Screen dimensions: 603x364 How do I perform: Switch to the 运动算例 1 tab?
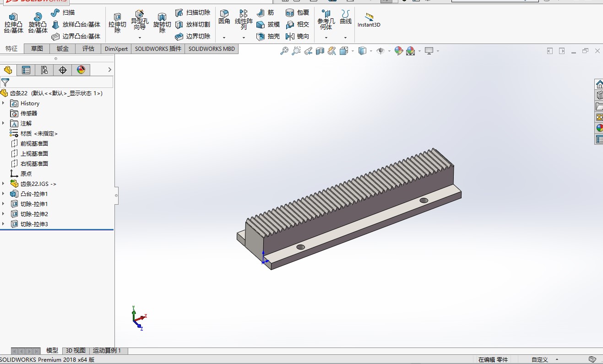click(107, 350)
